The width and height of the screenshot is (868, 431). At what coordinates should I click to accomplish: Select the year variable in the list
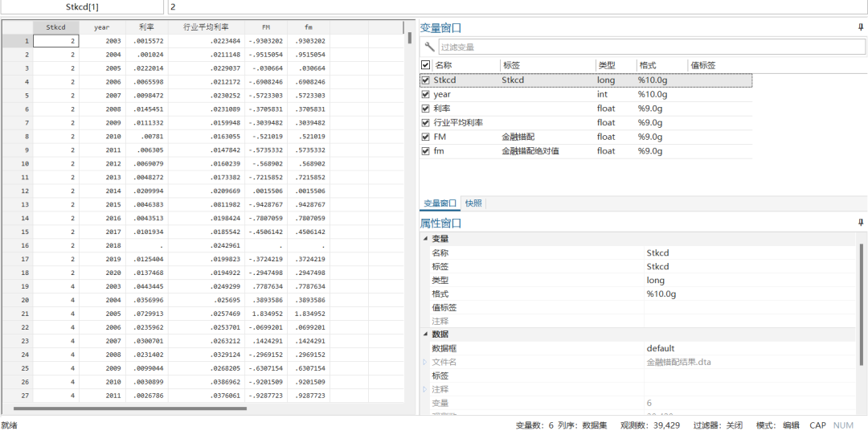pyautogui.click(x=442, y=94)
